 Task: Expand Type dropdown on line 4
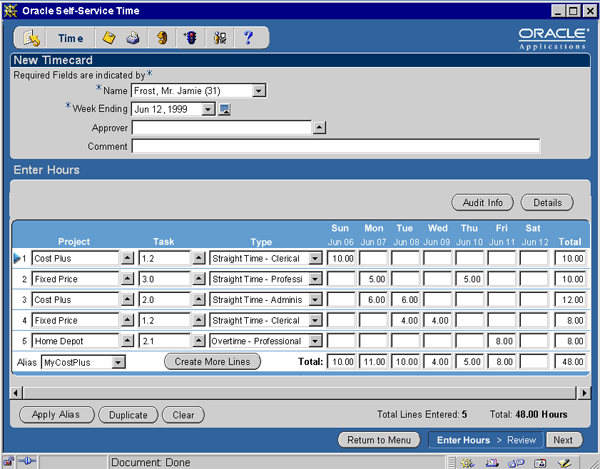(x=315, y=321)
